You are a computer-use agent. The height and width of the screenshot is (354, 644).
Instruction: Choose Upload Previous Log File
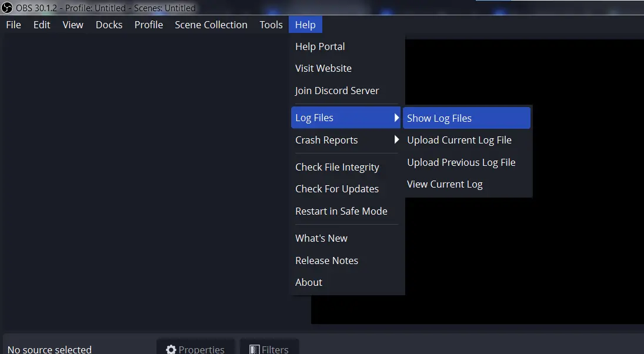pyautogui.click(x=466, y=163)
